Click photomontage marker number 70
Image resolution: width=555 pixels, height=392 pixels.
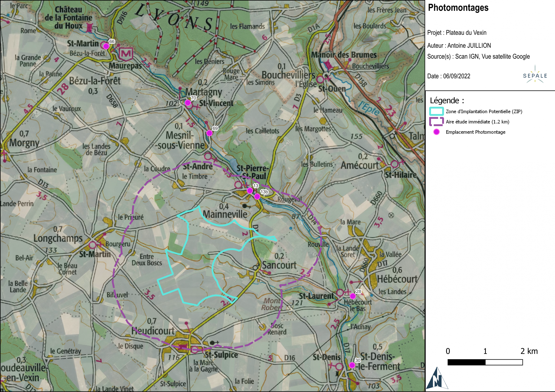click(188, 103)
